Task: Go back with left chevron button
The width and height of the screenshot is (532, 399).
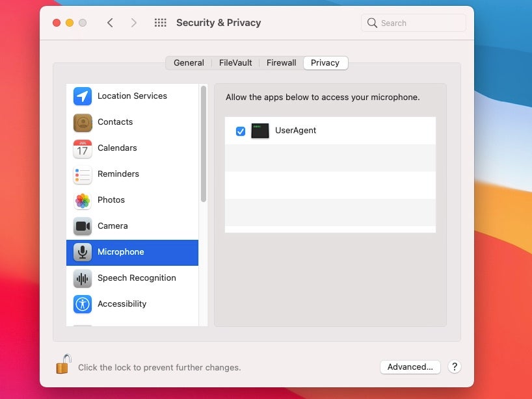Action: [x=110, y=23]
